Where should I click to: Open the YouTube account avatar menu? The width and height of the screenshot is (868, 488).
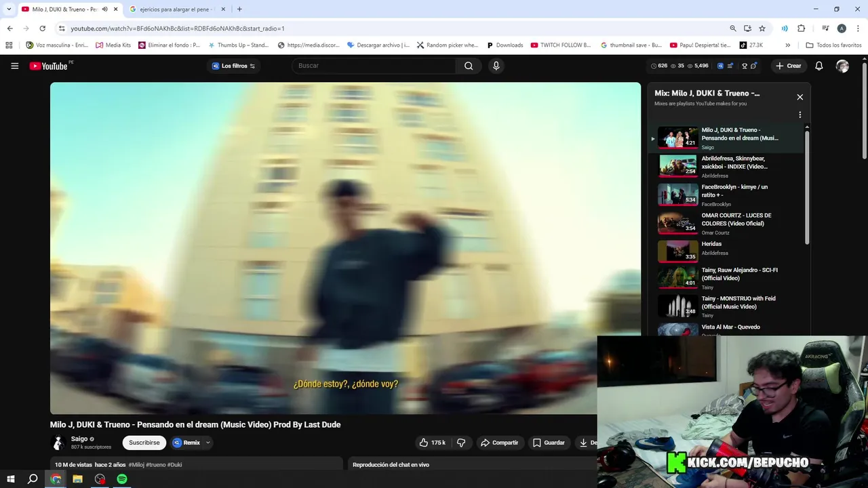(x=842, y=66)
